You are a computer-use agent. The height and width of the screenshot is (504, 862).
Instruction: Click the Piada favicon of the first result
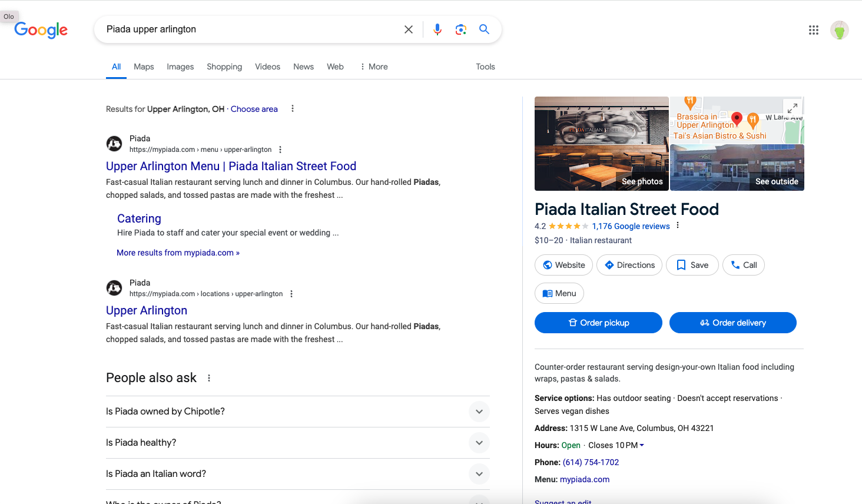(114, 144)
